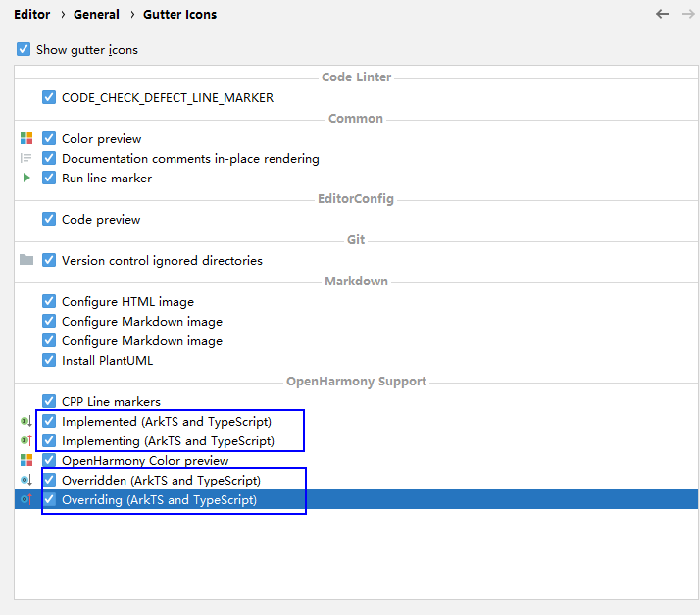Click the Overriding gutter icon
The height and width of the screenshot is (615, 700).
[x=26, y=499]
